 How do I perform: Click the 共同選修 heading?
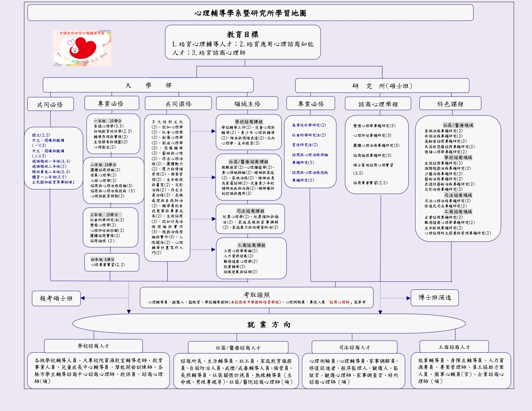coord(178,103)
